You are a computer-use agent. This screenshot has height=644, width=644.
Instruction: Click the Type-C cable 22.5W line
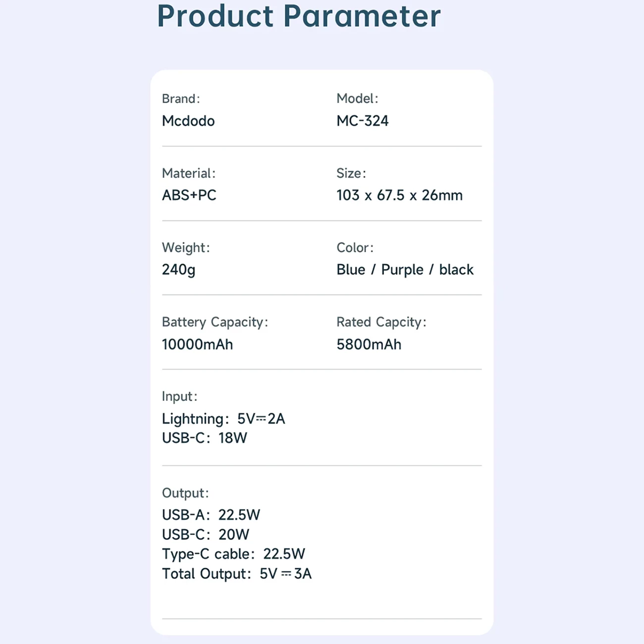pos(233,554)
